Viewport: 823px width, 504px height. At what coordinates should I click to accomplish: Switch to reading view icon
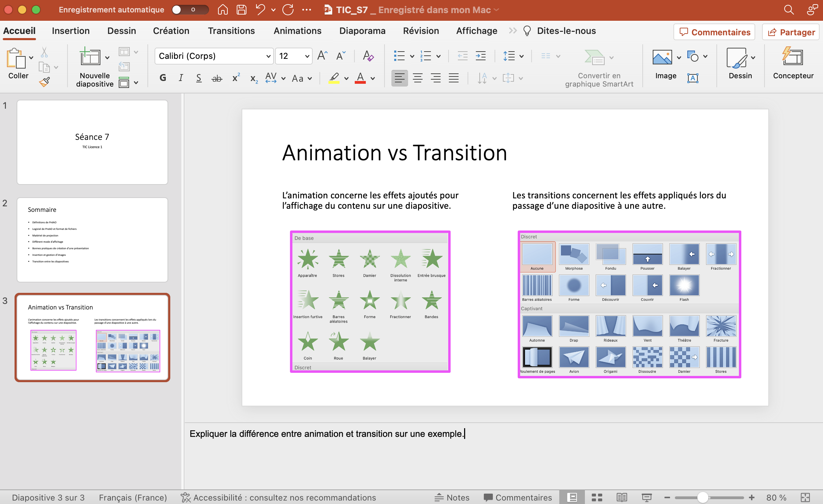pos(622,497)
